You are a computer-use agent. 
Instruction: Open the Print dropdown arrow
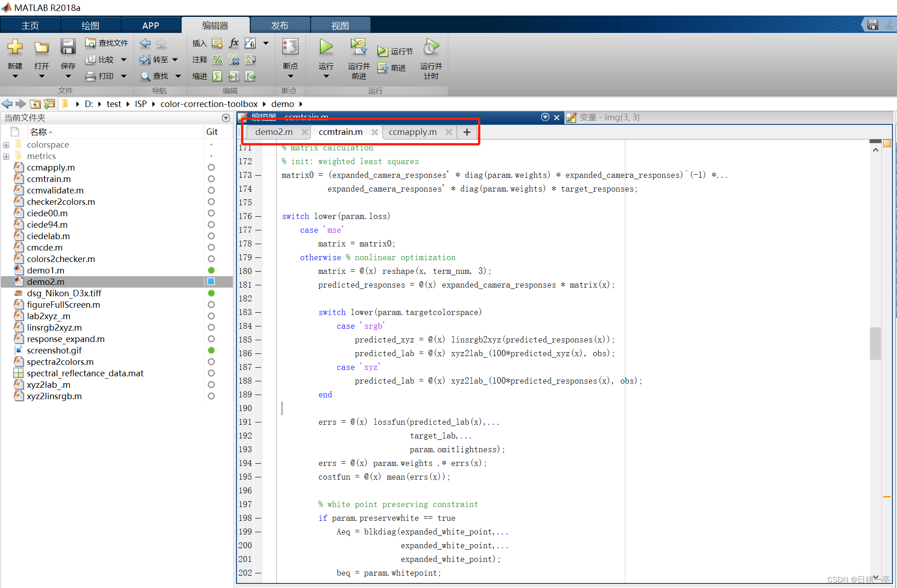[124, 76]
